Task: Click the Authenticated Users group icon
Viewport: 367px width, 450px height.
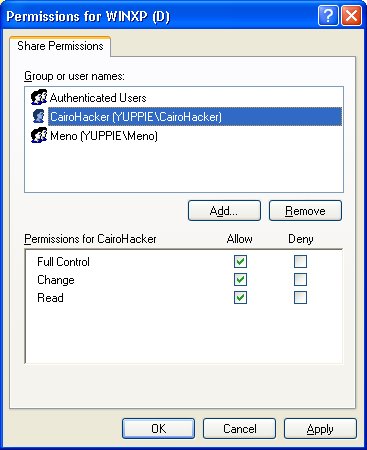Action: 39,98
